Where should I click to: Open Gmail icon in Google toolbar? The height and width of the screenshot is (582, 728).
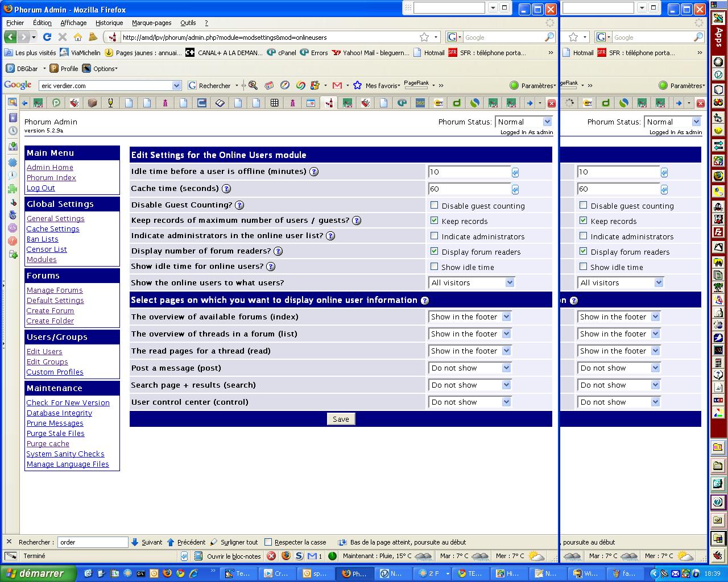[337, 85]
